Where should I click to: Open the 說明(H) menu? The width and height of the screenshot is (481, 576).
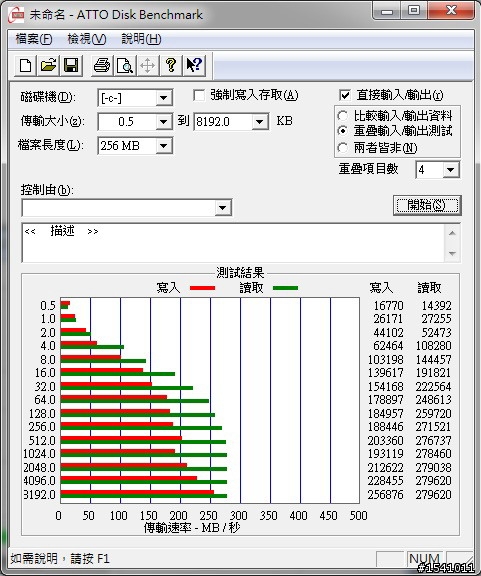pyautogui.click(x=141, y=39)
